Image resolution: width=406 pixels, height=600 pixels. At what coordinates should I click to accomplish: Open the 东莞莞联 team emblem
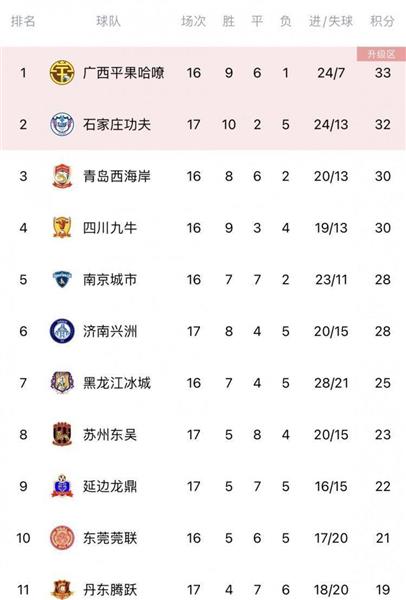tap(62, 538)
